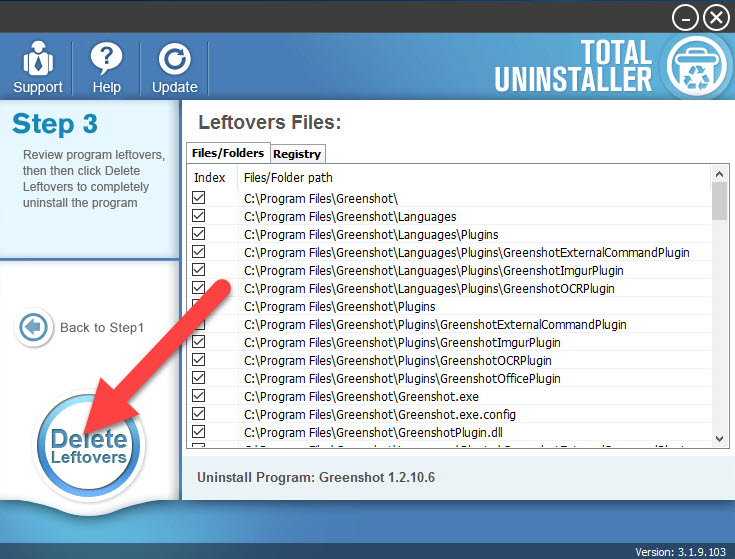Image resolution: width=735 pixels, height=559 pixels.
Task: Click the Uninstall Program: Greenshot 1.2.10.6 label
Action: tap(315, 477)
